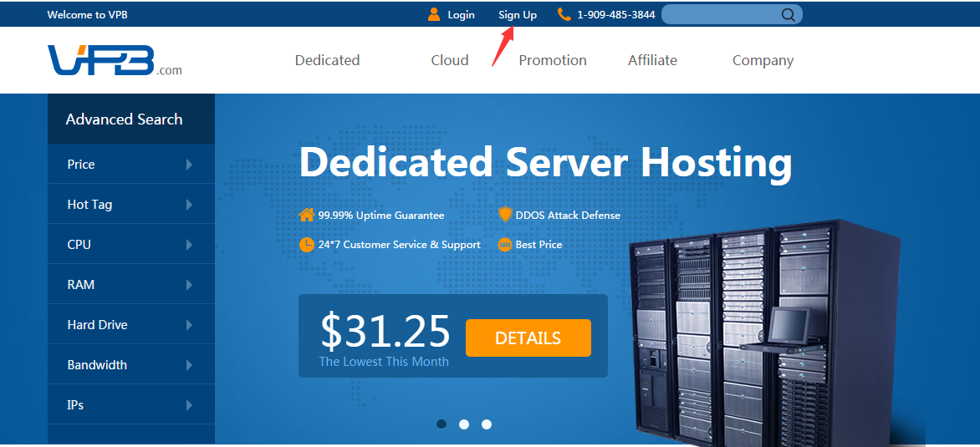Select the first carousel slide dot
The image size is (980, 447).
pyautogui.click(x=442, y=424)
